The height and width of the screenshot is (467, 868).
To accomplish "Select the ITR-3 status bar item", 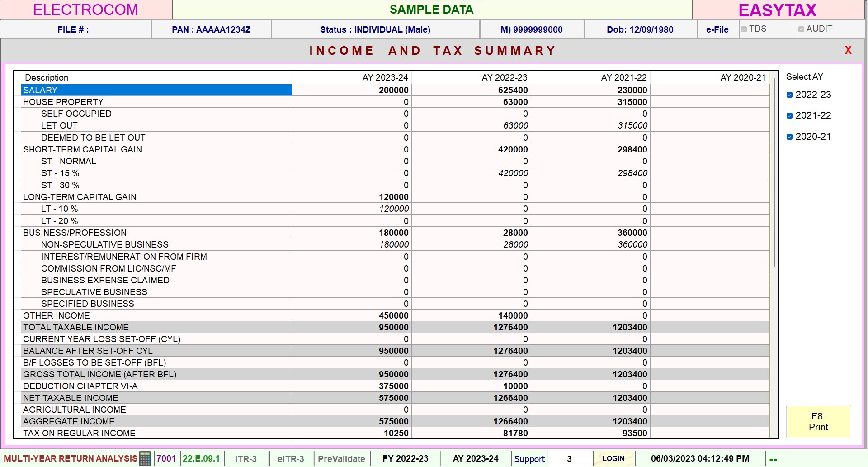I will [x=245, y=459].
